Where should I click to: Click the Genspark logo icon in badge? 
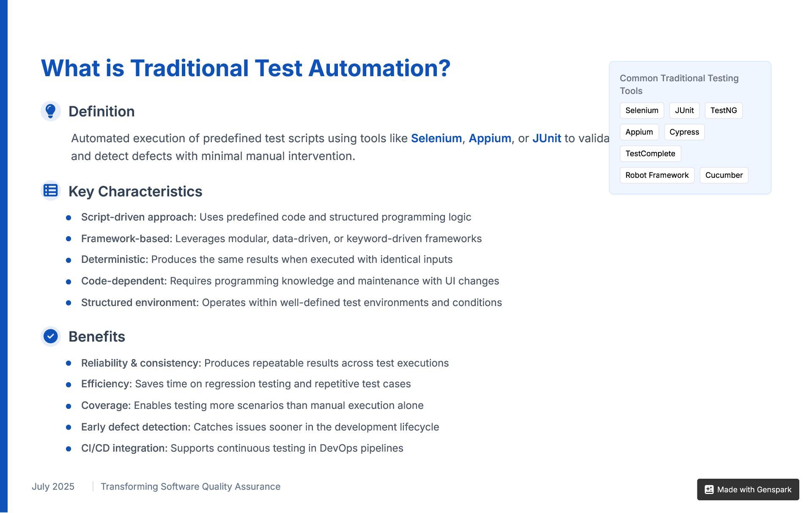[709, 490]
